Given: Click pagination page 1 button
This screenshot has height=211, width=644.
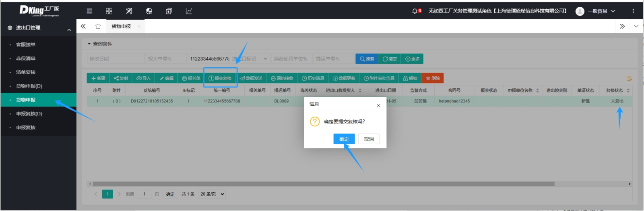Looking at the screenshot, I should 107,194.
